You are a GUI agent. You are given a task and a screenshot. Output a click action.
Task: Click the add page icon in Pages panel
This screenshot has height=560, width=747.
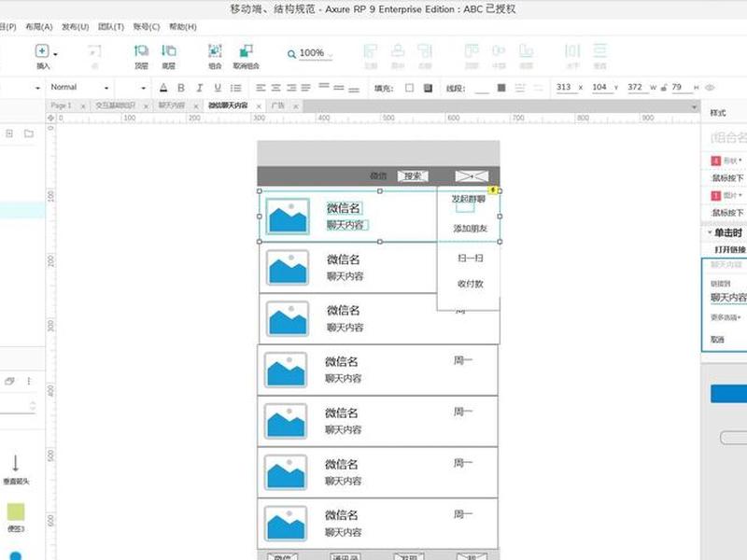tap(9, 133)
